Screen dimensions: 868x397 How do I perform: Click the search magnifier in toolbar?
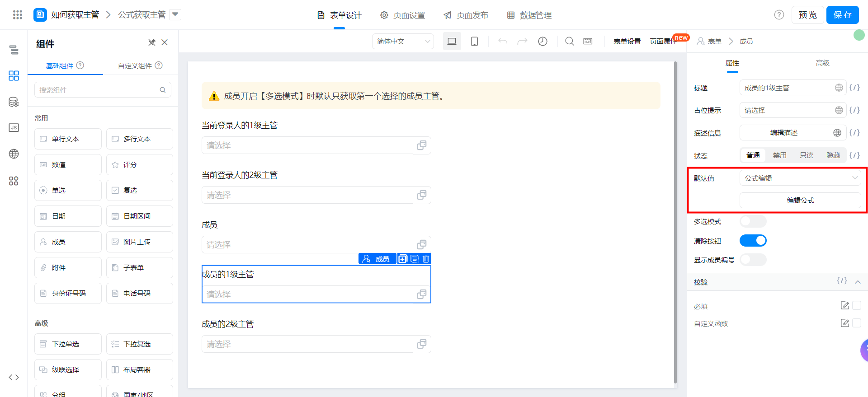570,41
